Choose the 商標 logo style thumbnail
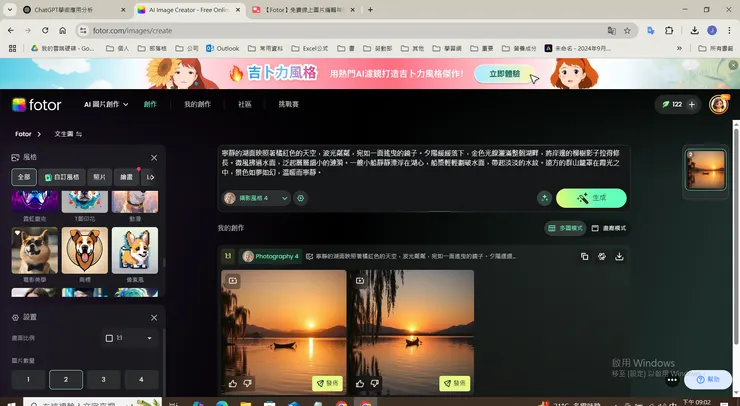The width and height of the screenshot is (740, 406). pos(85,250)
